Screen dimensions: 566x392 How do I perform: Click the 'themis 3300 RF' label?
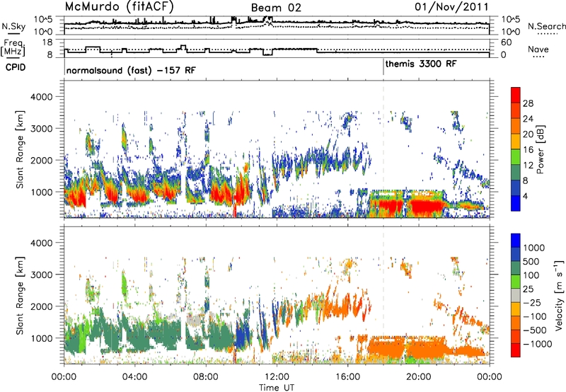pos(421,64)
